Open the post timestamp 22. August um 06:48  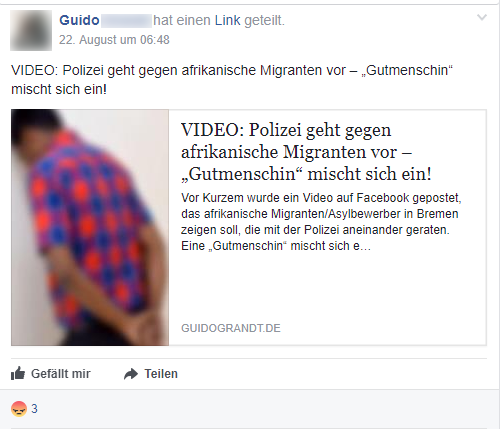[x=114, y=40]
